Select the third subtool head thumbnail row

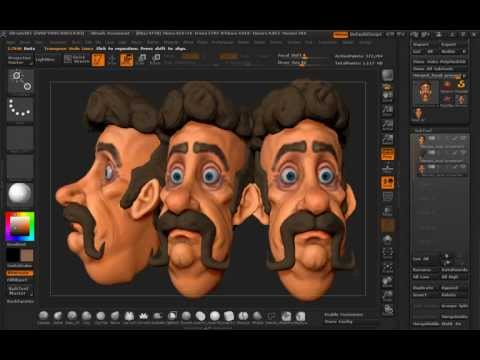(440, 169)
